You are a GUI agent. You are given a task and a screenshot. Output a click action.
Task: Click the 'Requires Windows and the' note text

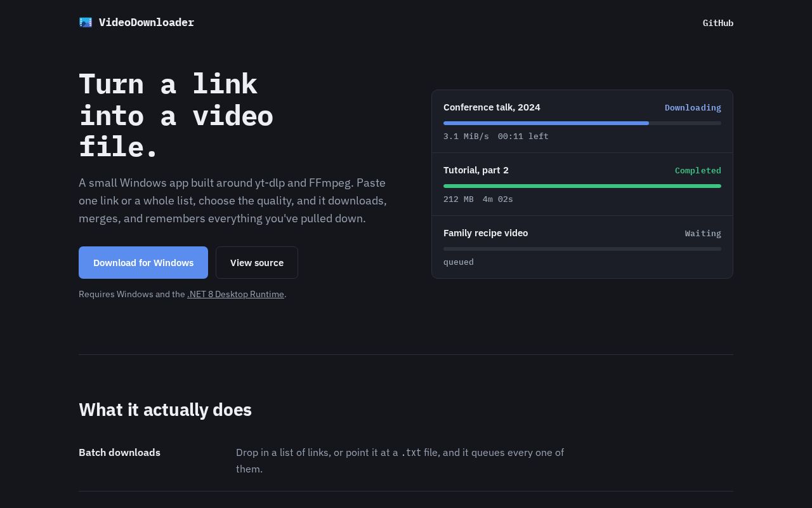(x=132, y=294)
